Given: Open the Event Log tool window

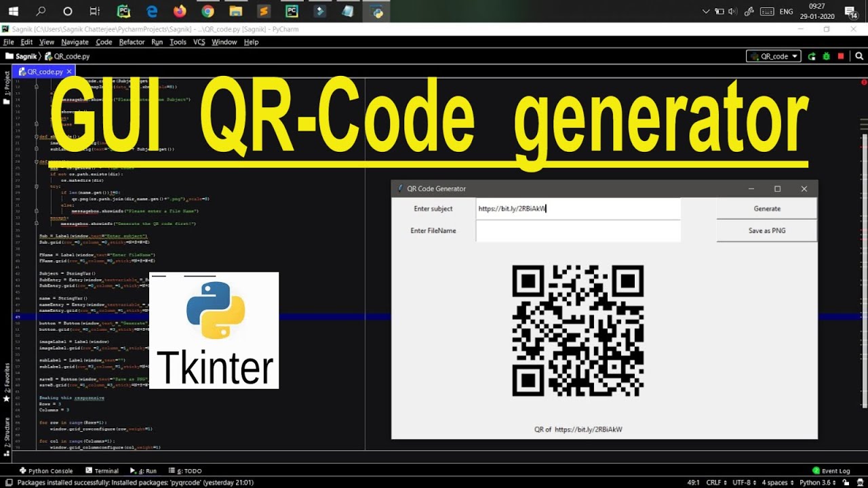Looking at the screenshot, I should (831, 470).
